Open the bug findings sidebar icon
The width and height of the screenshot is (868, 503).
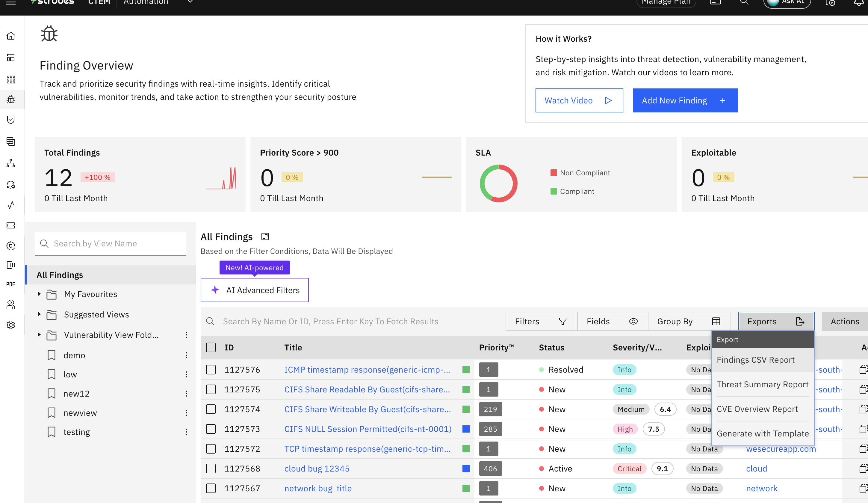(11, 99)
